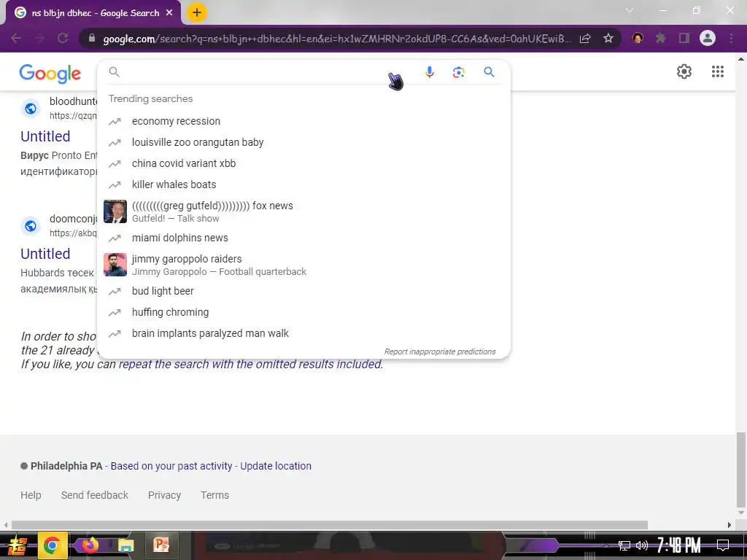Pick 'bud light beer' suggestion
Viewport: 747px width, 560px height.
point(303,291)
